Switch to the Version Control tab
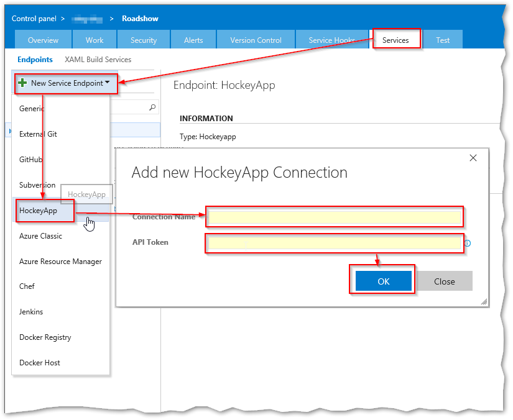Image resolution: width=513 pixels, height=420 pixels. point(256,40)
